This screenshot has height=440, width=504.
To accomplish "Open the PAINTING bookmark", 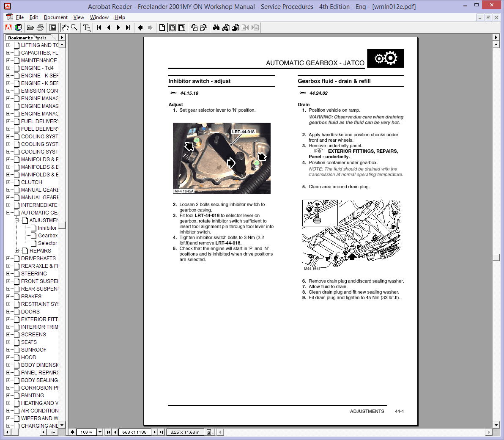I will tap(33, 395).
